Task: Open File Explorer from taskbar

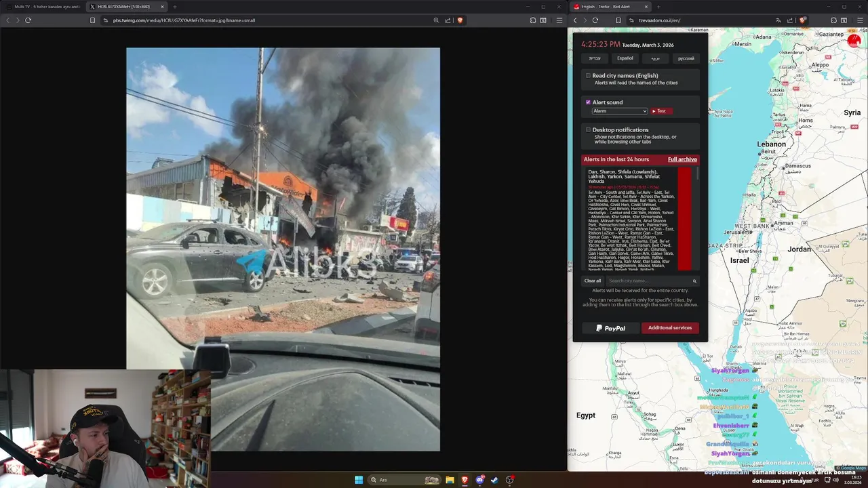Action: [450, 480]
